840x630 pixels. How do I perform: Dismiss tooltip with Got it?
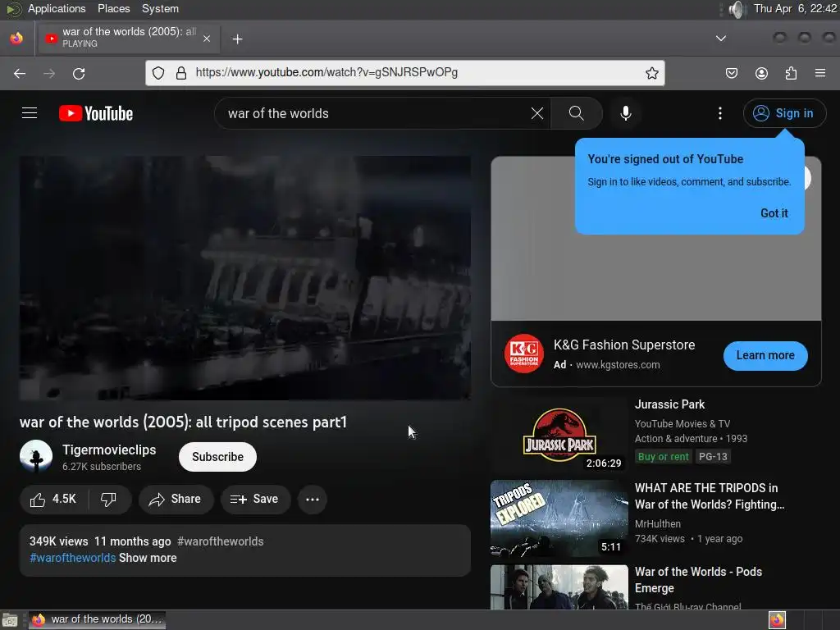[x=774, y=213]
